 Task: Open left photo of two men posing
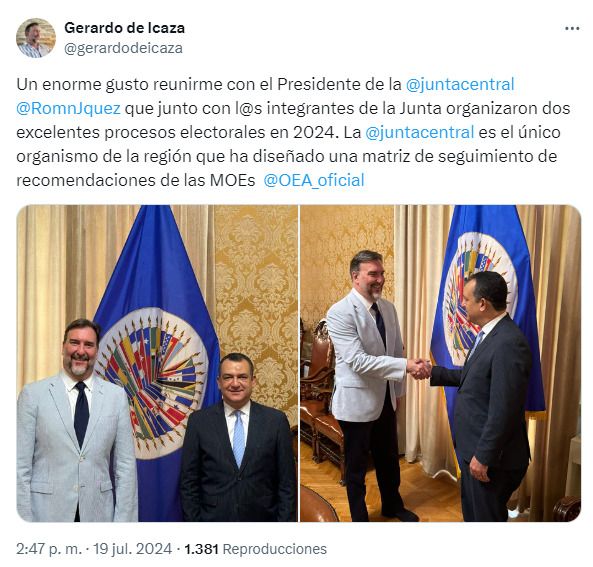157,363
